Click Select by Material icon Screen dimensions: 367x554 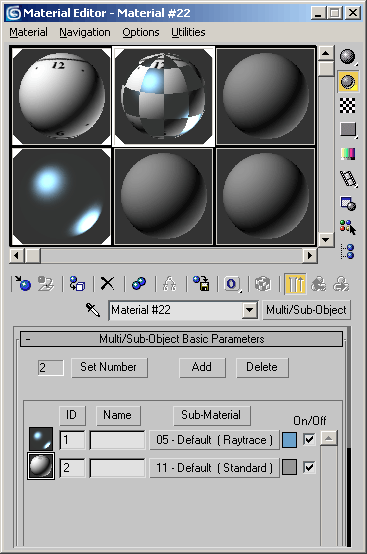click(348, 227)
